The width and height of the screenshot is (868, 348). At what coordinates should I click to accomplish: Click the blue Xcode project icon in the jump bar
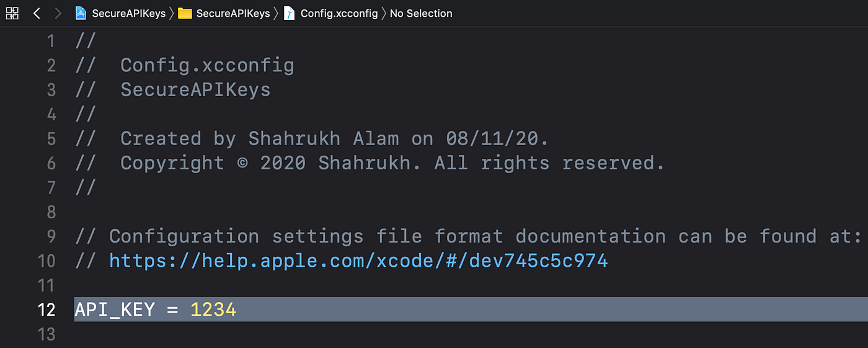[x=81, y=13]
